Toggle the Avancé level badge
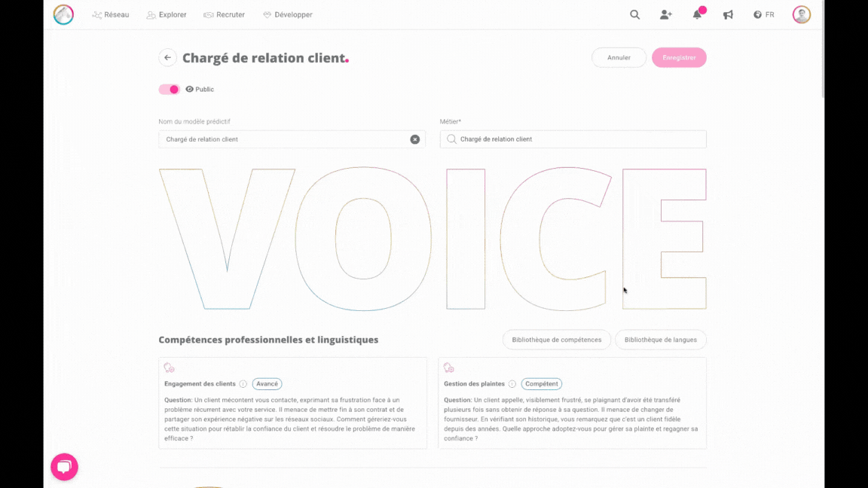 pos(267,383)
